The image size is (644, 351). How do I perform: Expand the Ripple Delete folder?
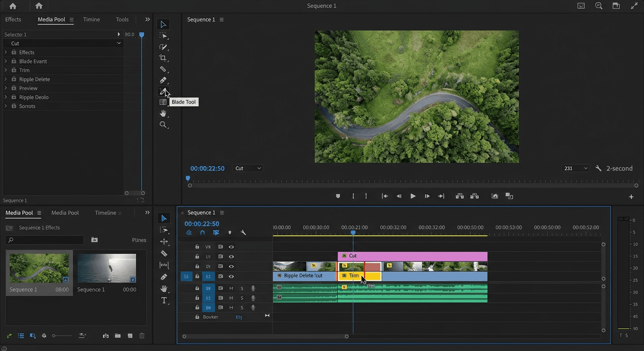6,79
